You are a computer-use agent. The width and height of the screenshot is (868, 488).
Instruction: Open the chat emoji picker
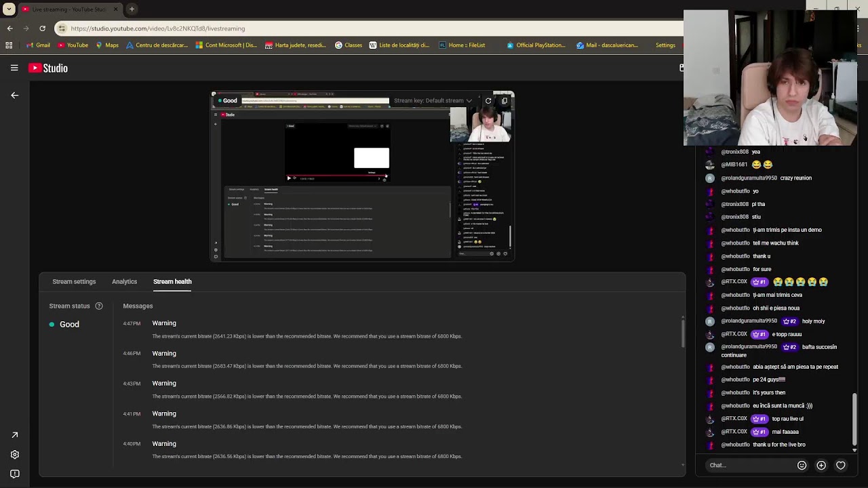[x=802, y=466]
